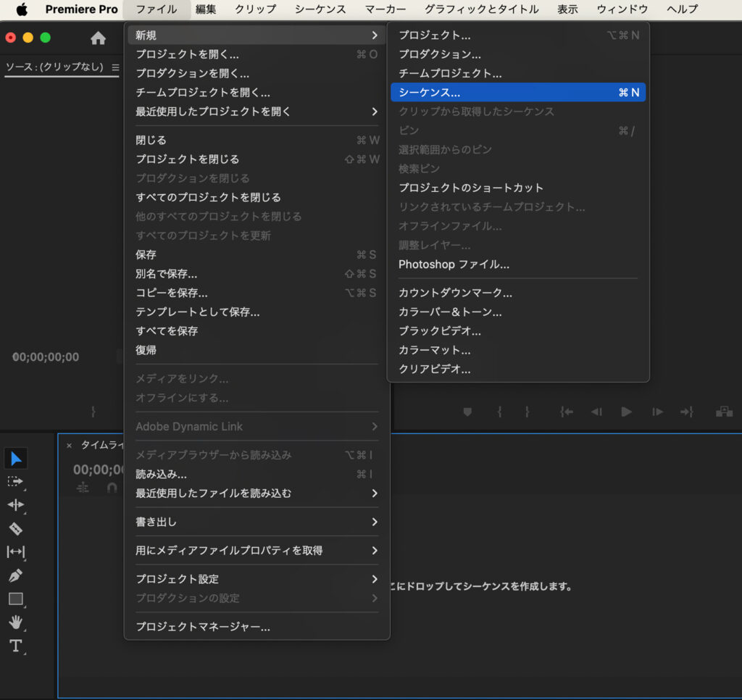Image resolution: width=742 pixels, height=700 pixels.
Task: Close the timeline panel tab
Action: 69,446
